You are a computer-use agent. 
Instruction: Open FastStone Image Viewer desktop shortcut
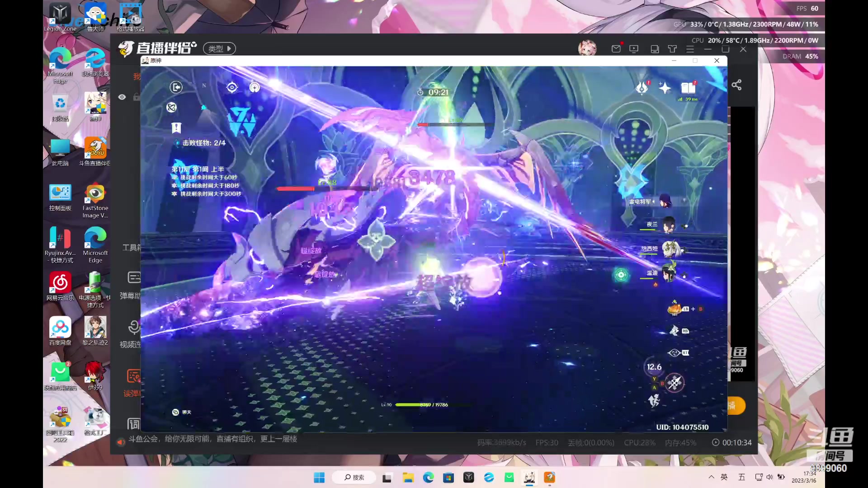[x=95, y=201]
